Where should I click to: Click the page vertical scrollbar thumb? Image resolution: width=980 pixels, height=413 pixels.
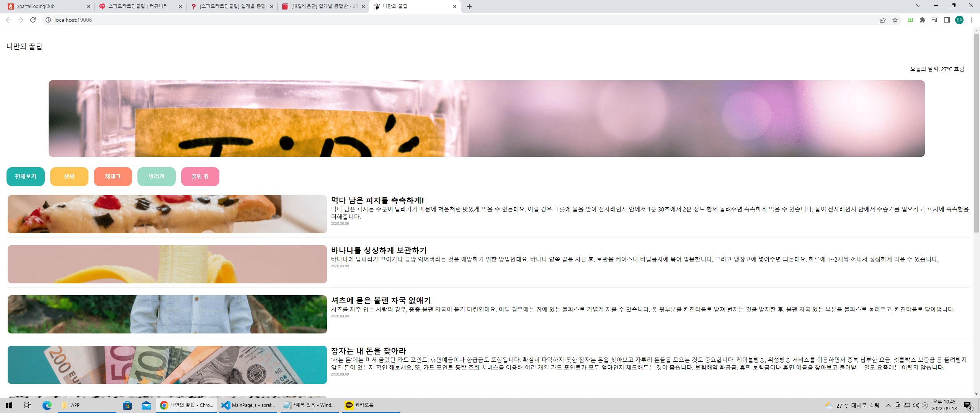click(x=977, y=133)
